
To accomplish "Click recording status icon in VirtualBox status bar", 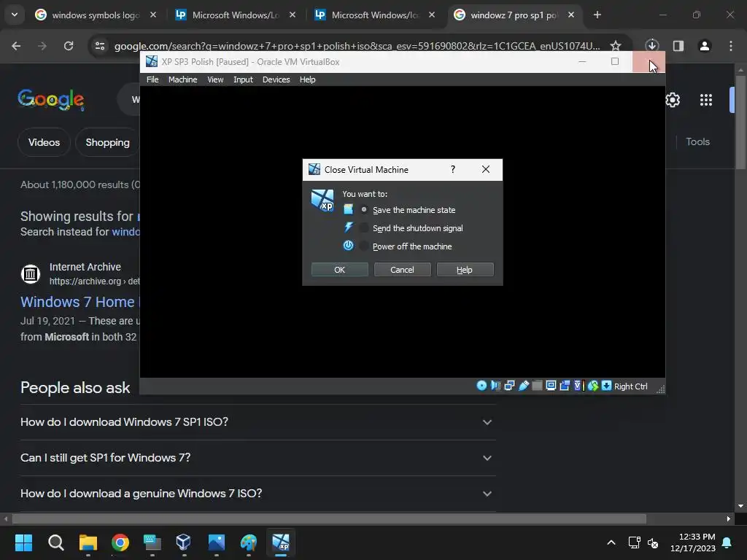I will [x=565, y=386].
